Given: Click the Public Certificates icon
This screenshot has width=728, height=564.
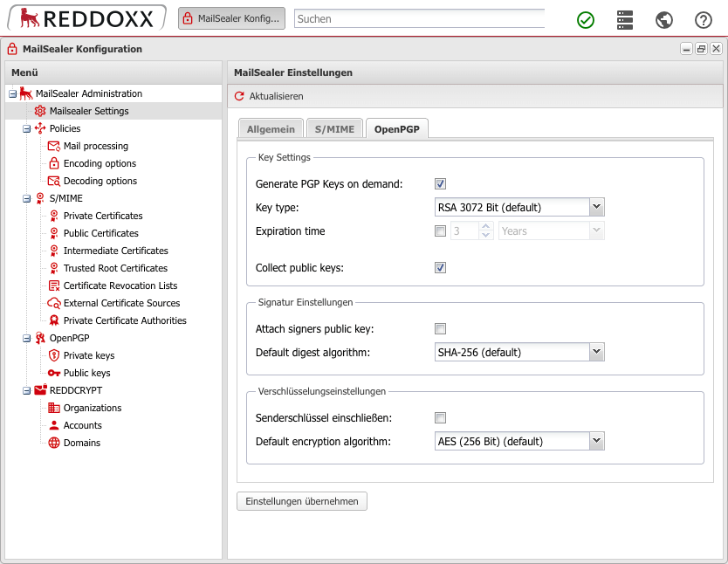Looking at the screenshot, I should (54, 233).
